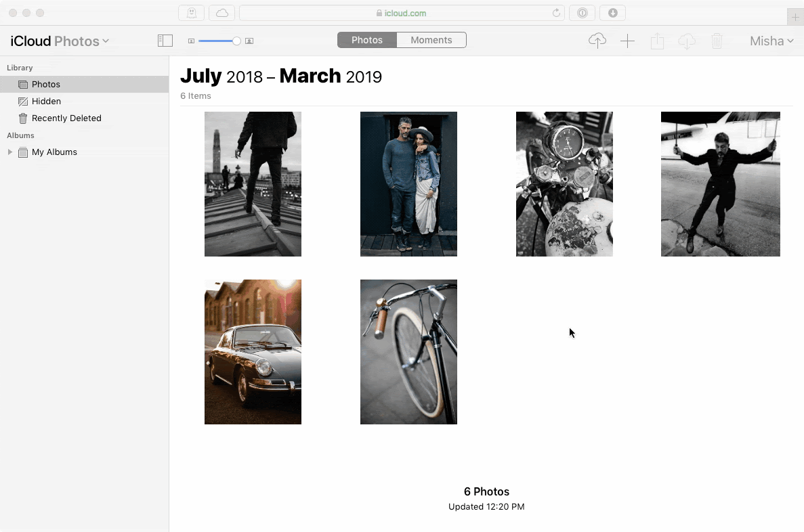Click the browser cloud toolbar icon

point(222,13)
